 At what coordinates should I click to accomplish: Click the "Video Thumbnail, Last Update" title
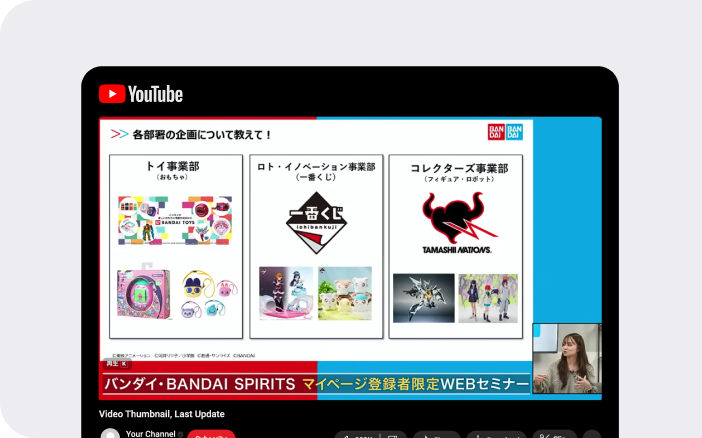[x=162, y=414]
